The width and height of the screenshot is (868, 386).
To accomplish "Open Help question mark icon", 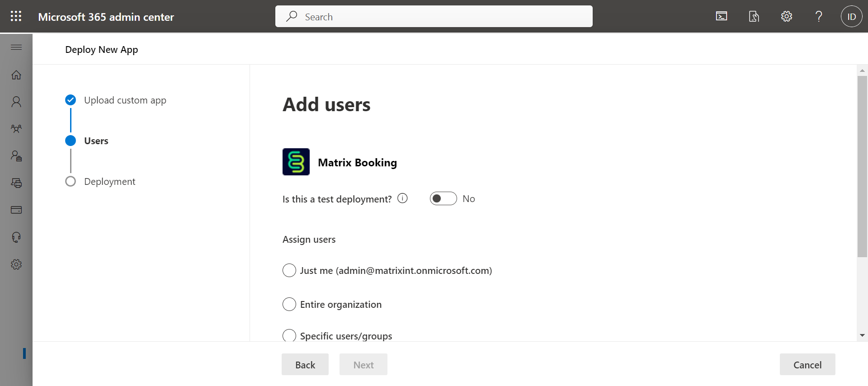I will coord(819,17).
